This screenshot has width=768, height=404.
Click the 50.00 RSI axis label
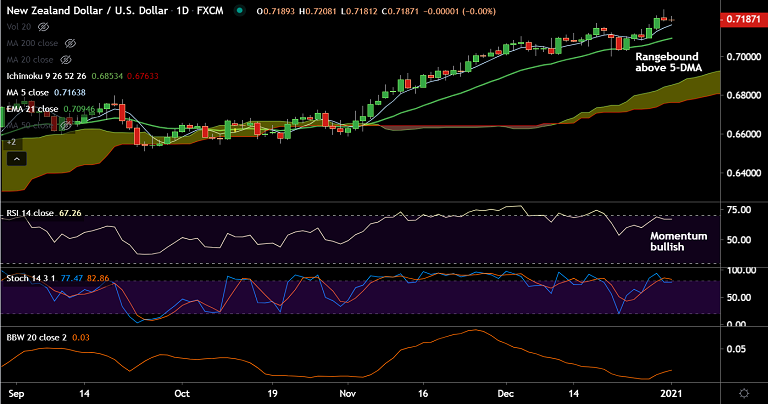(739, 239)
